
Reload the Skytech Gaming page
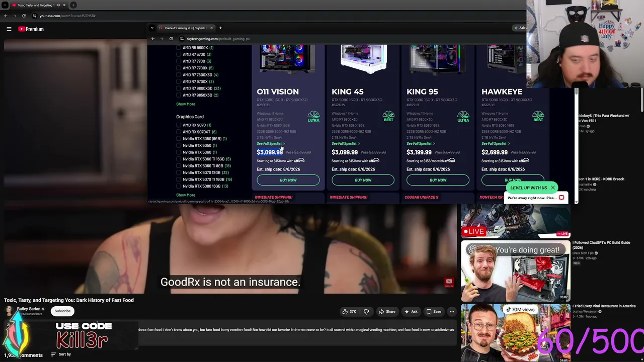[x=171, y=39]
